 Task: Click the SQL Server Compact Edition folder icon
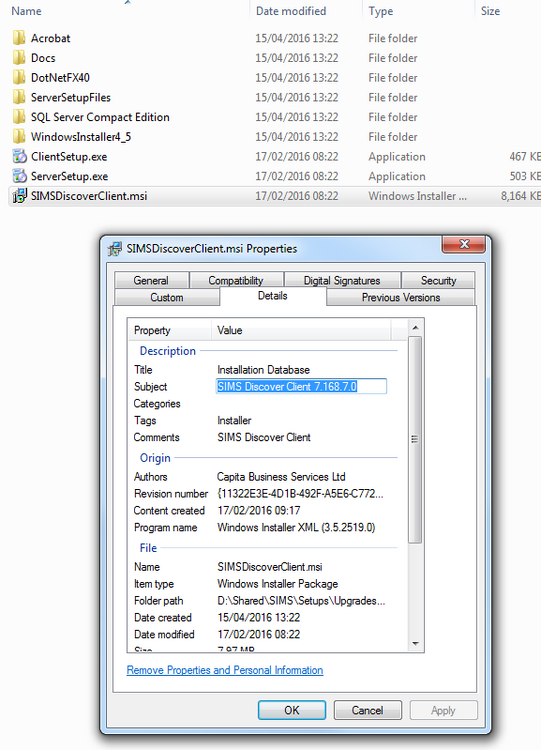(19, 117)
